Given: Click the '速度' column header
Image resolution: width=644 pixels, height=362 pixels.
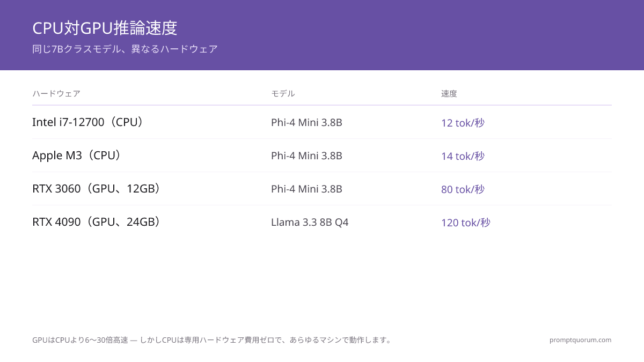Looking at the screenshot, I should tap(449, 93).
